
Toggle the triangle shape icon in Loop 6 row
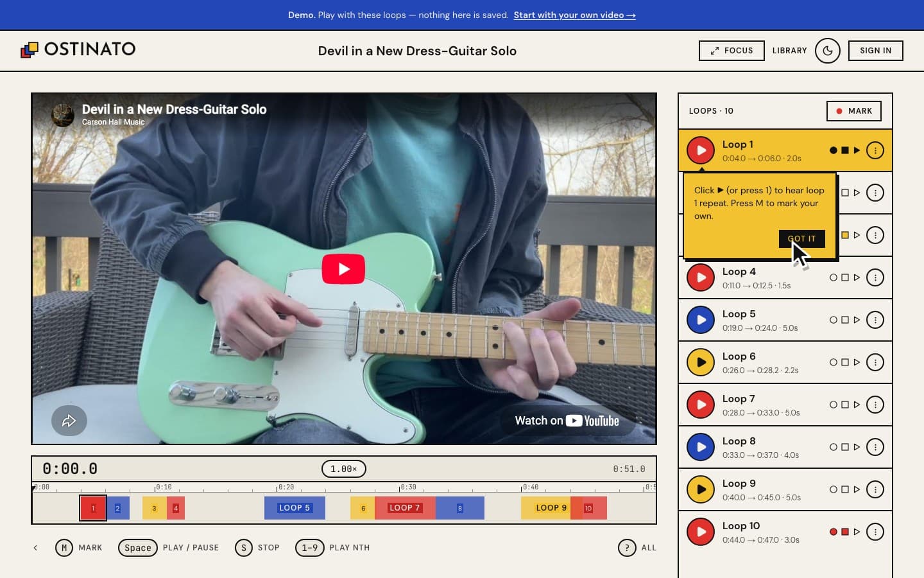[857, 362]
